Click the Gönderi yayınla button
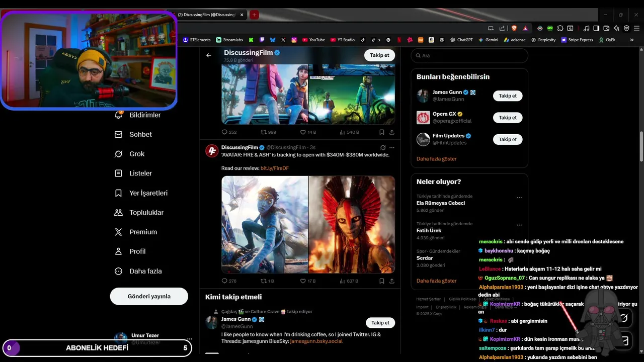644x362 pixels. click(149, 296)
